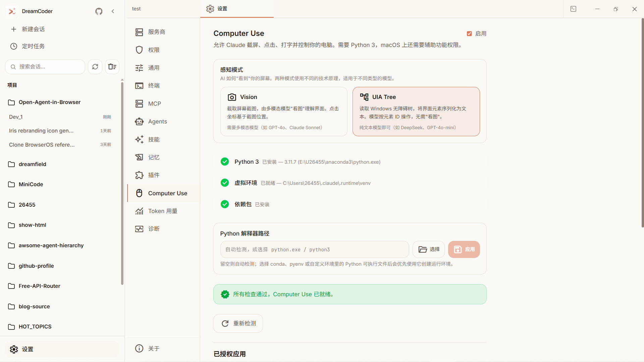644x362 pixels.
Task: Select the Vision perception mode card
Action: (x=284, y=112)
